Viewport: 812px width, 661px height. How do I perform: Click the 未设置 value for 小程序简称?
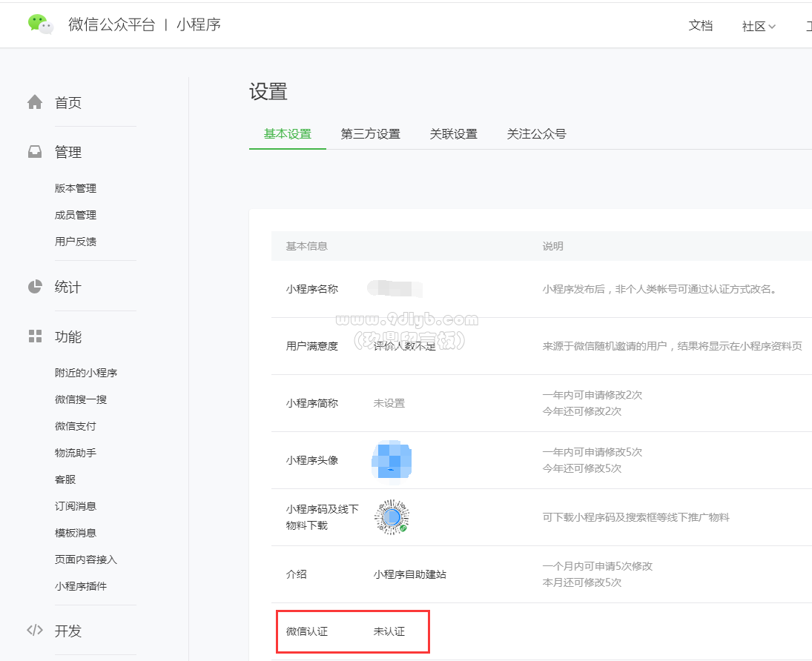tap(389, 403)
